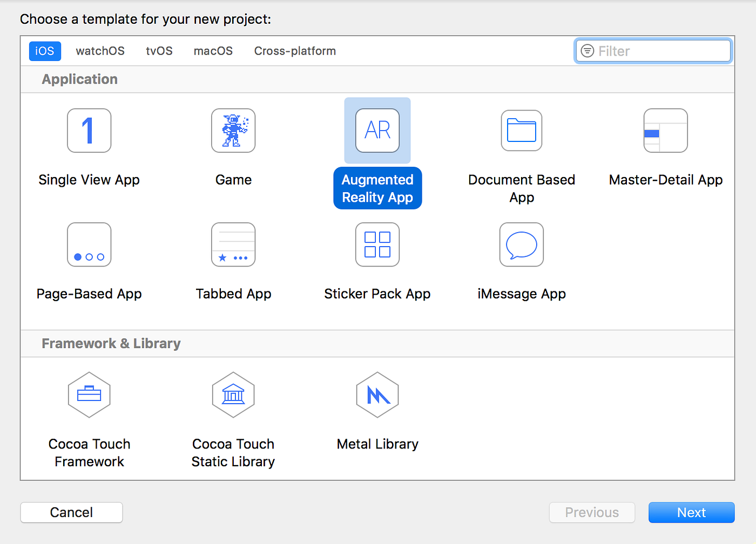Screen dimensions: 756x544
Task: Click the Next button
Action: (x=692, y=512)
